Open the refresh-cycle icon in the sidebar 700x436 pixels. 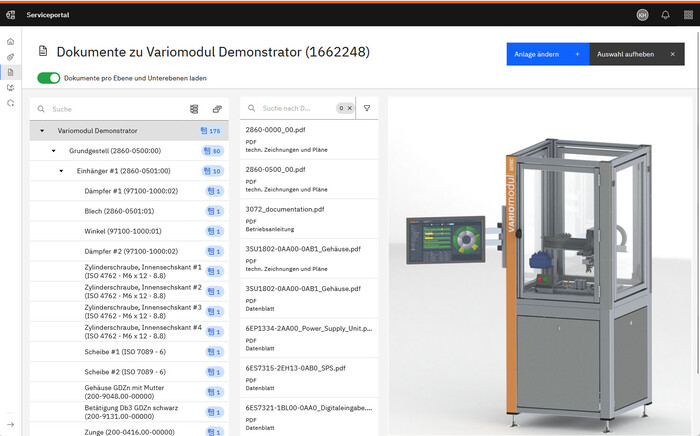pos(11,103)
